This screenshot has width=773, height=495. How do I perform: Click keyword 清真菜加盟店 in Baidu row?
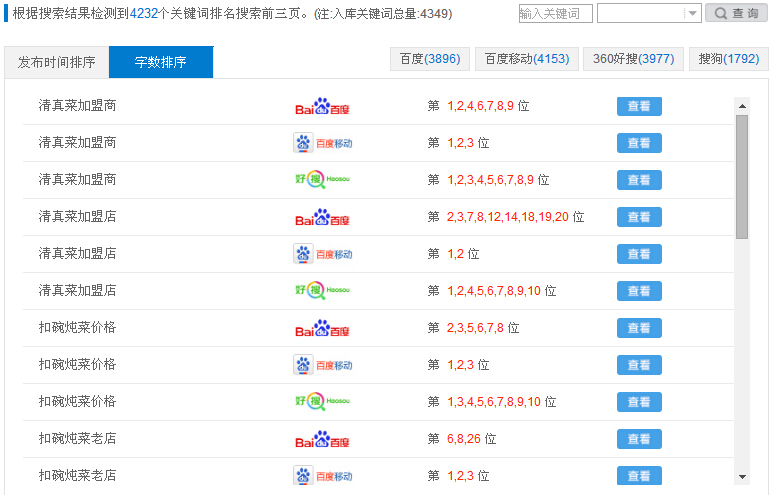[77, 216]
